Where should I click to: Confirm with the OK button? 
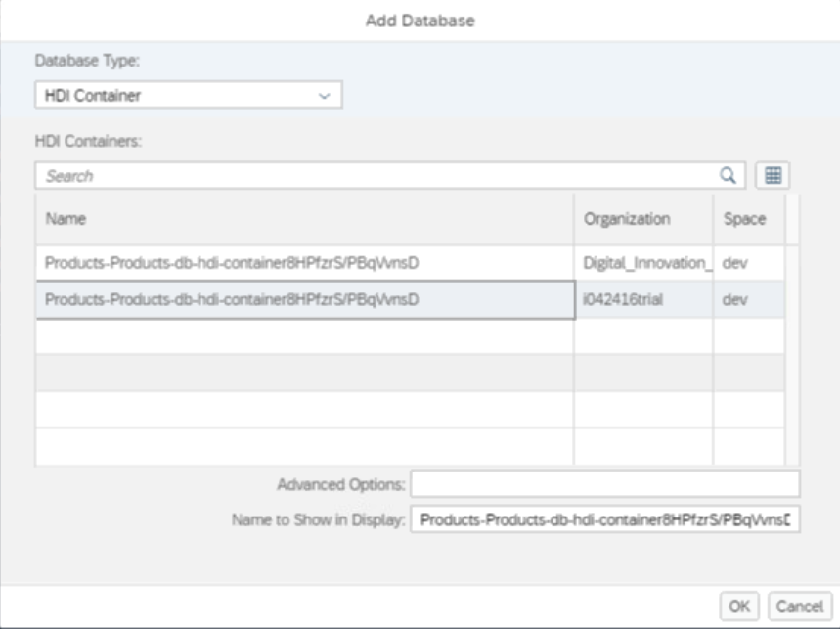tap(739, 606)
